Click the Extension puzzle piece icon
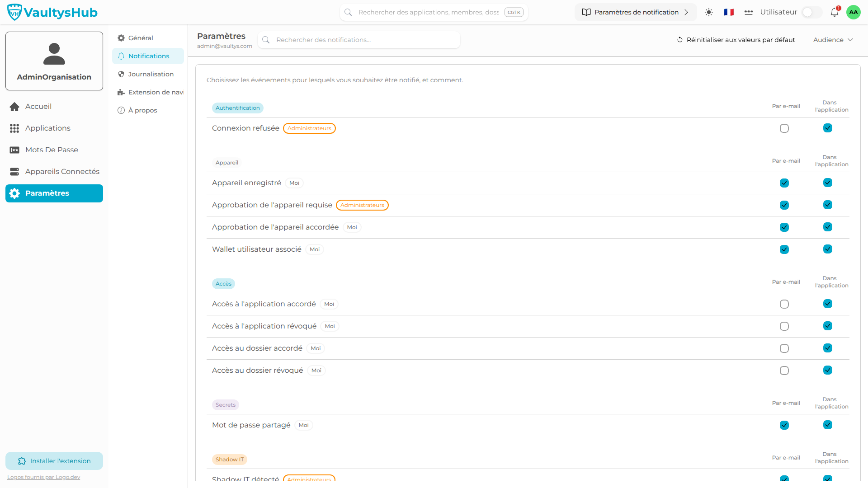The height and width of the screenshot is (488, 868). (x=121, y=92)
